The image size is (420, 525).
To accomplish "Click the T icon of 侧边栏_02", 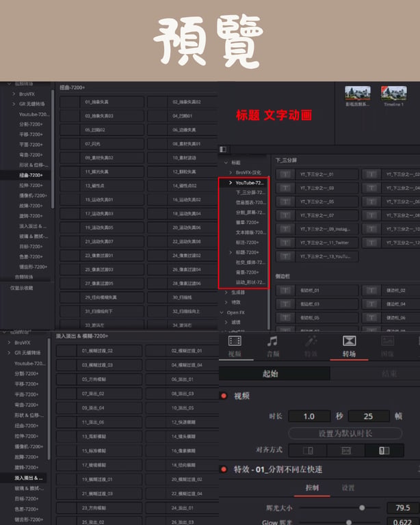I will tap(371, 291).
